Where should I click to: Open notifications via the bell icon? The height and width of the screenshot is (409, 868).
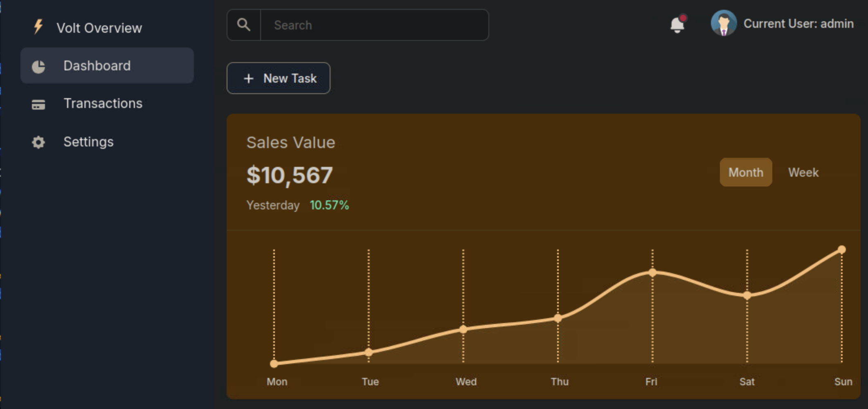coord(677,25)
